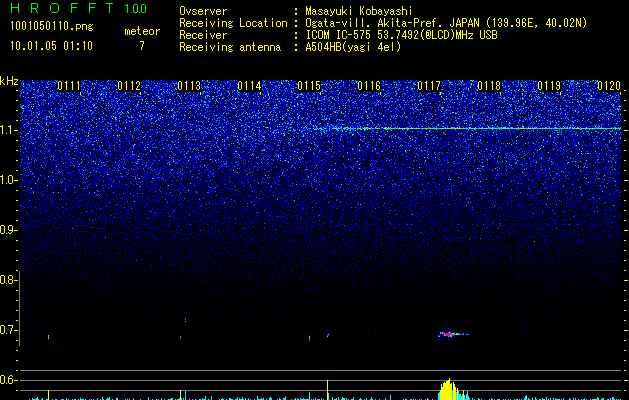Click the 0114 time marker
This screenshot has height=400, width=629.
pos(249,86)
